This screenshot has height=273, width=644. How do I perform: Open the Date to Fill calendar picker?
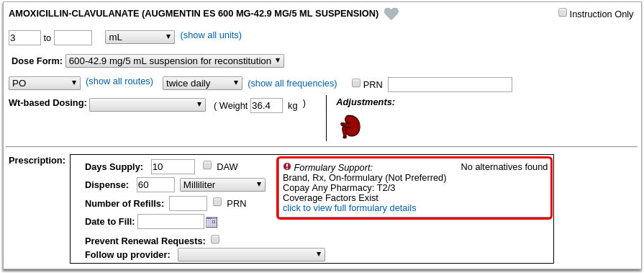click(212, 222)
